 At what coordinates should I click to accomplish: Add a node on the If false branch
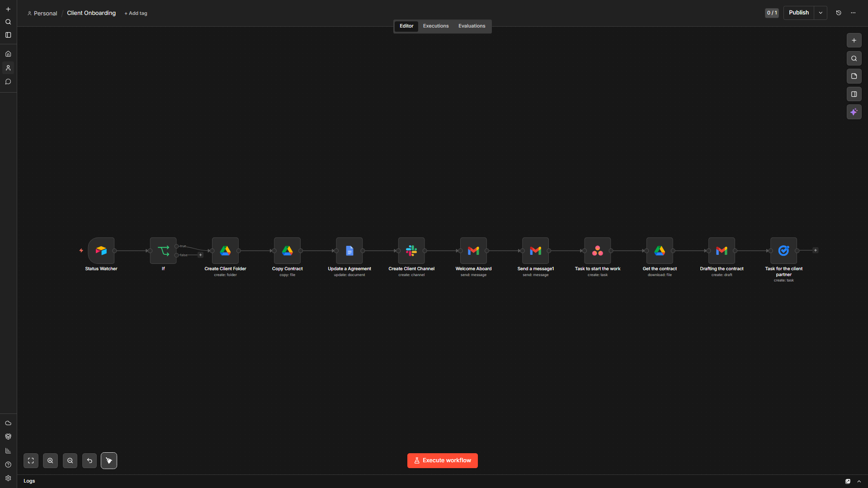pos(201,255)
